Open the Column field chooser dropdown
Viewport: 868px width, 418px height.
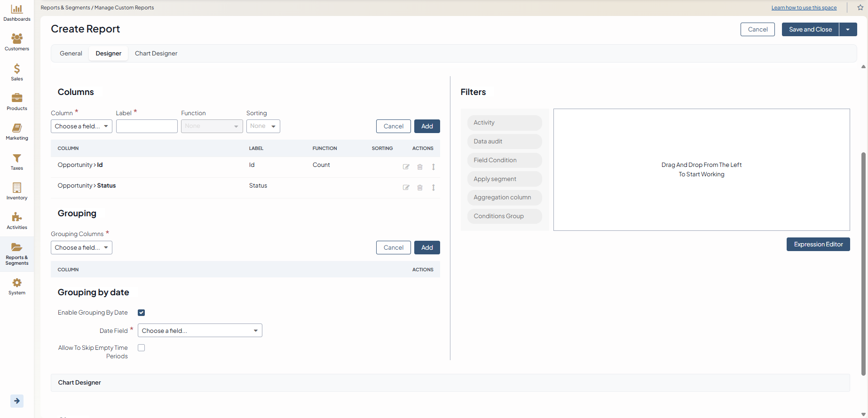81,126
